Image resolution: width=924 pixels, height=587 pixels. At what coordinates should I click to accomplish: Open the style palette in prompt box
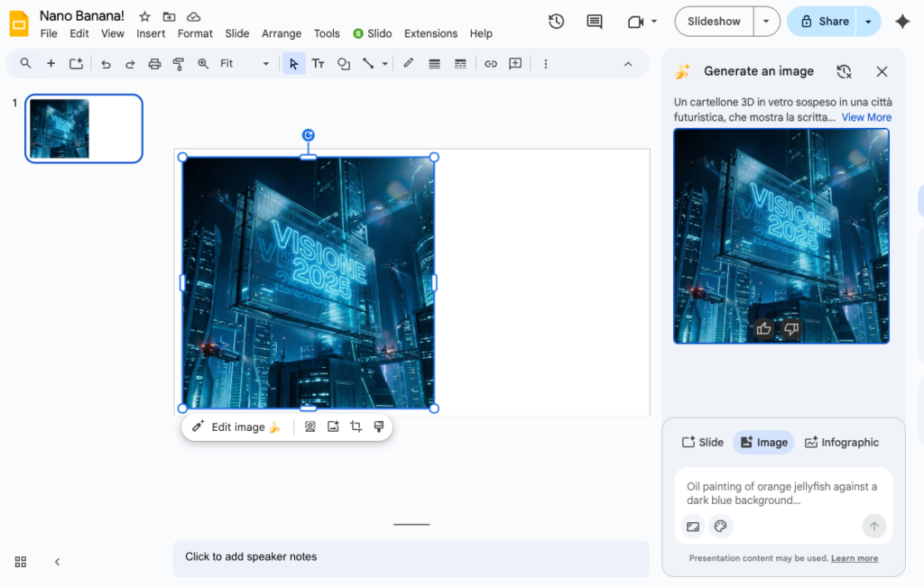click(720, 527)
